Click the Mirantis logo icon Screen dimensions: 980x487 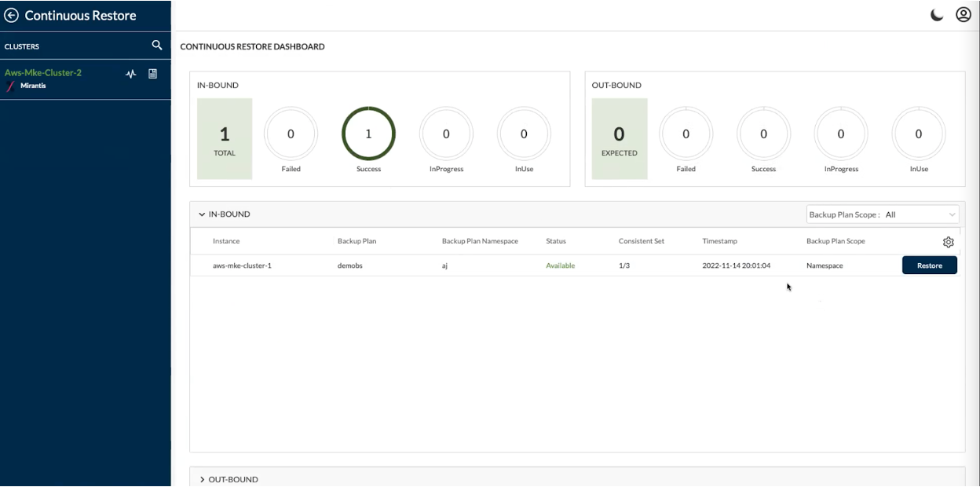(10, 86)
